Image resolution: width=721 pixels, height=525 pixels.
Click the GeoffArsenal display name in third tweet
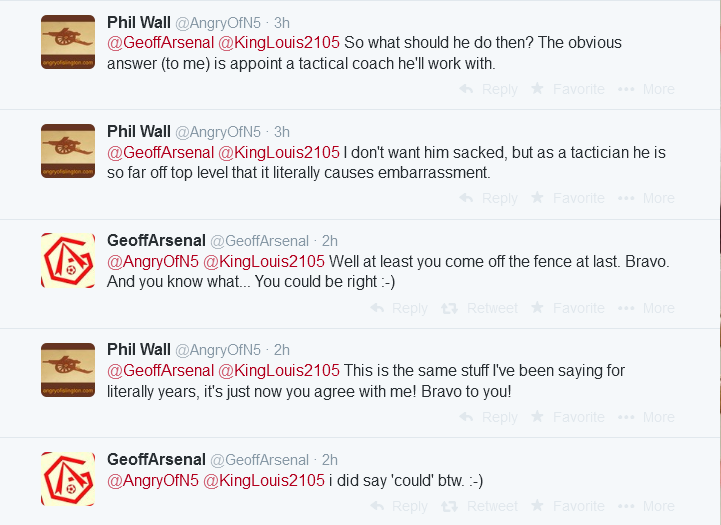coord(155,240)
